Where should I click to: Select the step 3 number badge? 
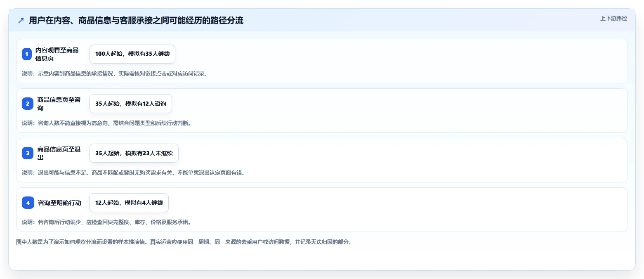pos(27,153)
